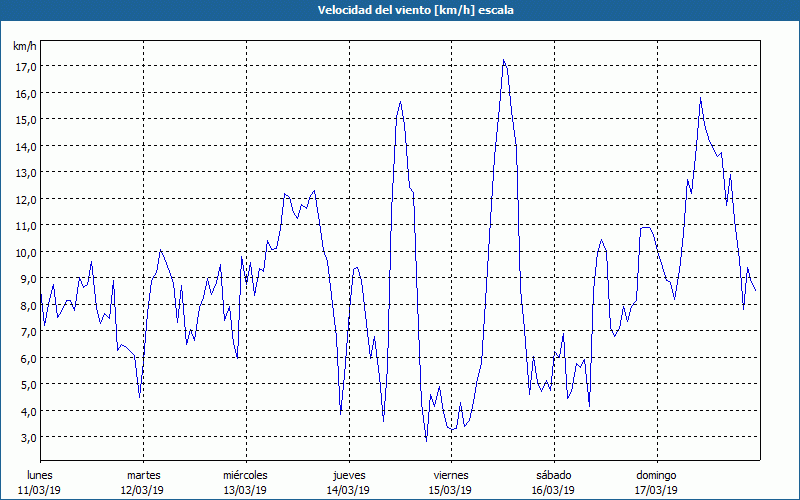The width and height of the screenshot is (800, 500).
Task: Click the 11,0 y-axis value
Action: point(26,226)
